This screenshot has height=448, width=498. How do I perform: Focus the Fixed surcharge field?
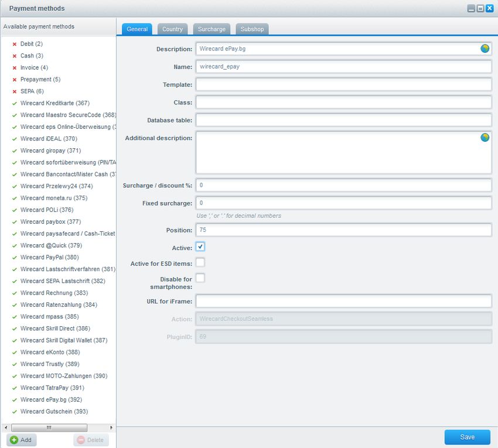pyautogui.click(x=344, y=203)
